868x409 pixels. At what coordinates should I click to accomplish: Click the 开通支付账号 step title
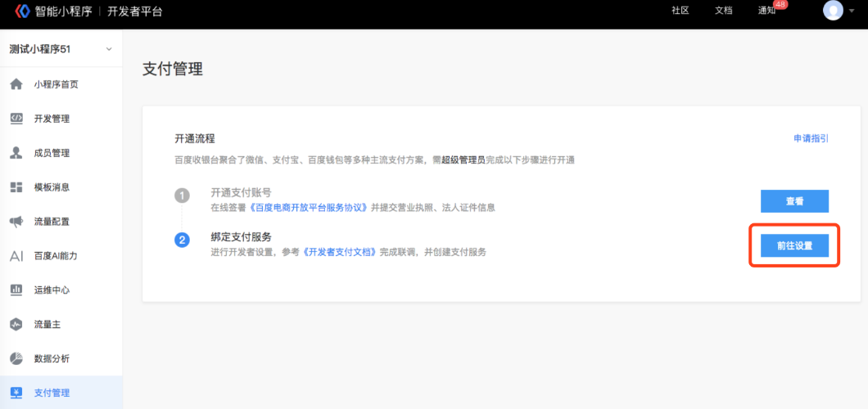click(x=242, y=193)
